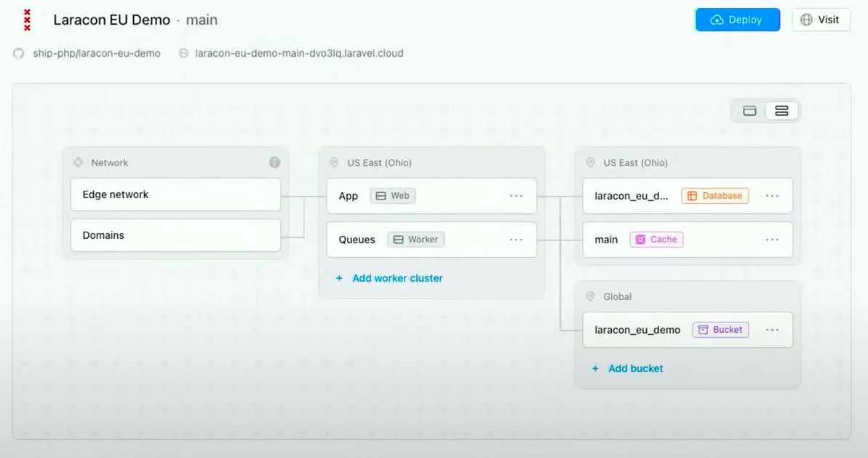Click the main environment name in the header
This screenshot has width=868, height=458.
202,20
